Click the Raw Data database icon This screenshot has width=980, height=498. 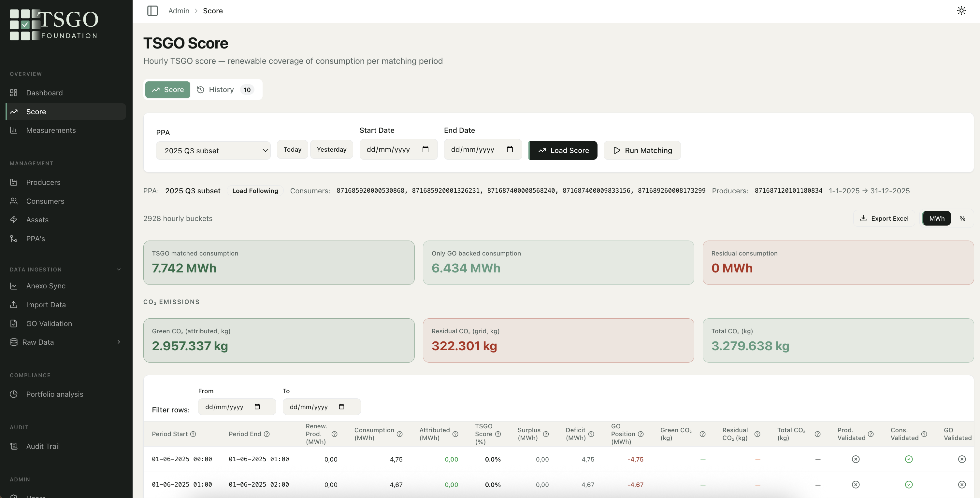[14, 342]
